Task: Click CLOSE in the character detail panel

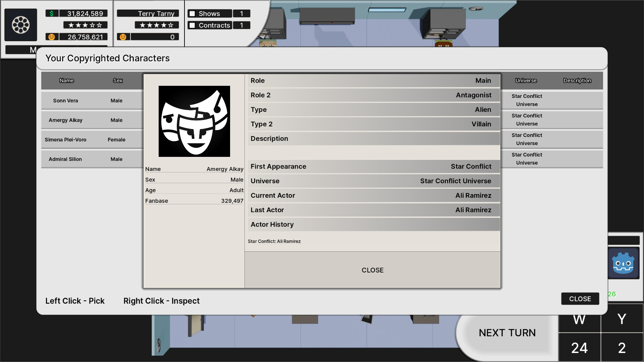Action: pos(372,270)
